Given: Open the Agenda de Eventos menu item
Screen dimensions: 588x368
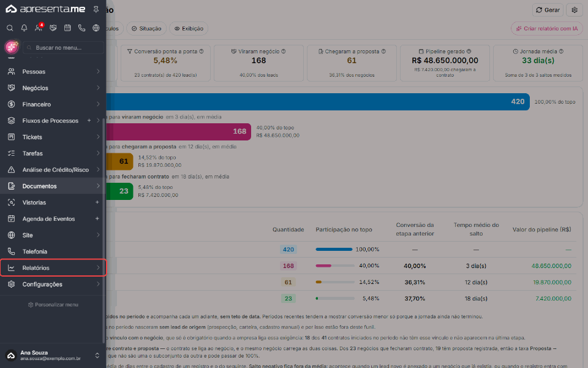Looking at the screenshot, I should [x=53, y=218].
